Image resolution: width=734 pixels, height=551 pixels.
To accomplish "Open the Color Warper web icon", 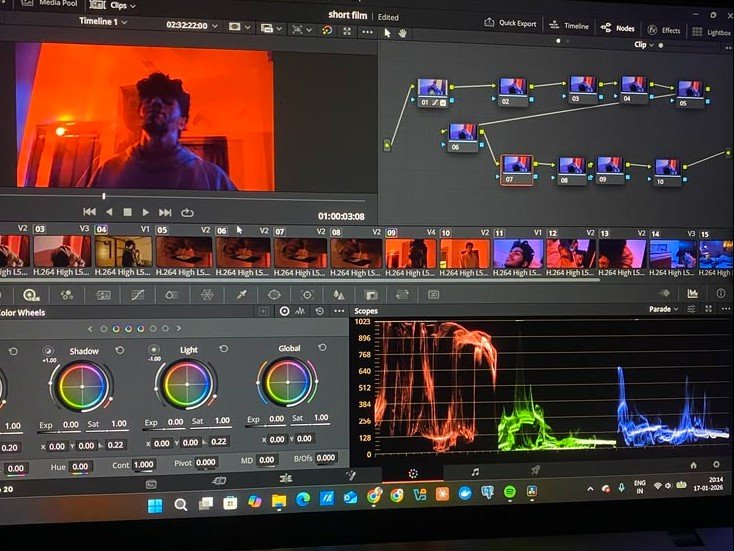I will [207, 294].
